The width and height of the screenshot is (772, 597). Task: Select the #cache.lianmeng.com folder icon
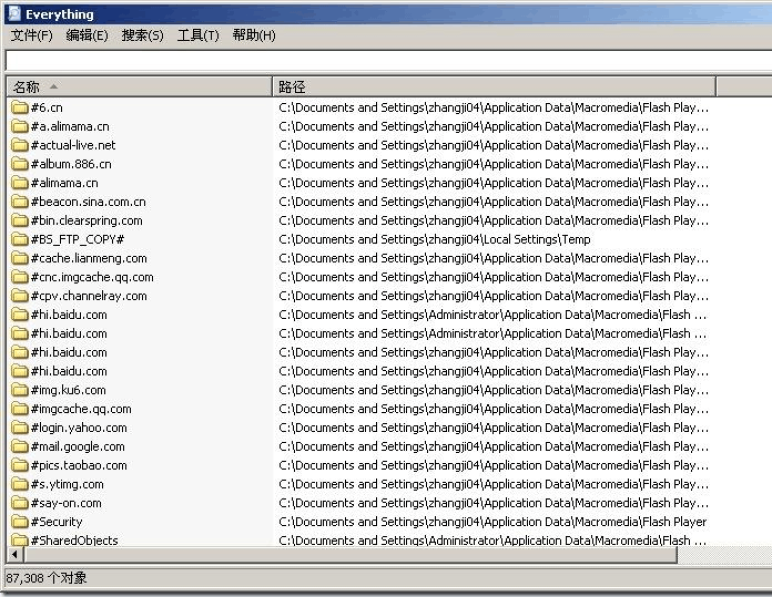click(x=20, y=258)
